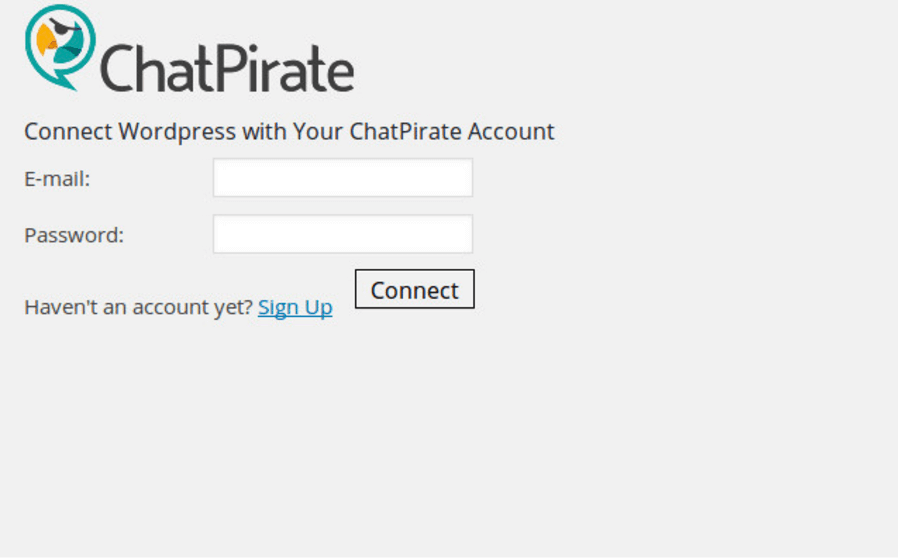Click the Connect button
This screenshot has width=898, height=558.
point(415,289)
